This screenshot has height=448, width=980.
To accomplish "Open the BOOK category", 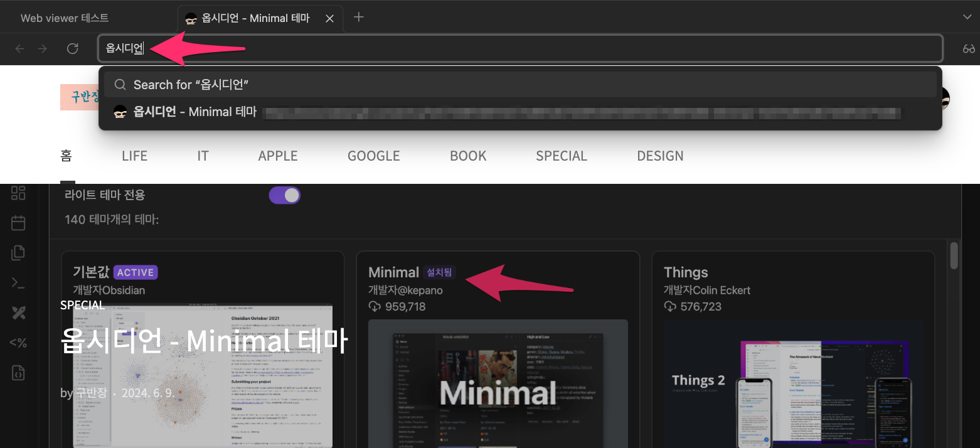I will point(468,156).
